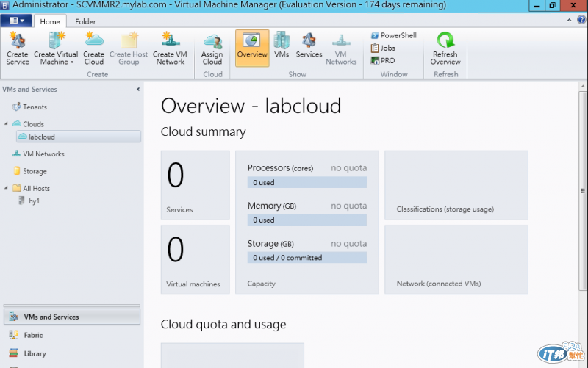Image resolution: width=588 pixels, height=368 pixels.
Task: Click the Create Cloud icon
Action: [x=94, y=40]
